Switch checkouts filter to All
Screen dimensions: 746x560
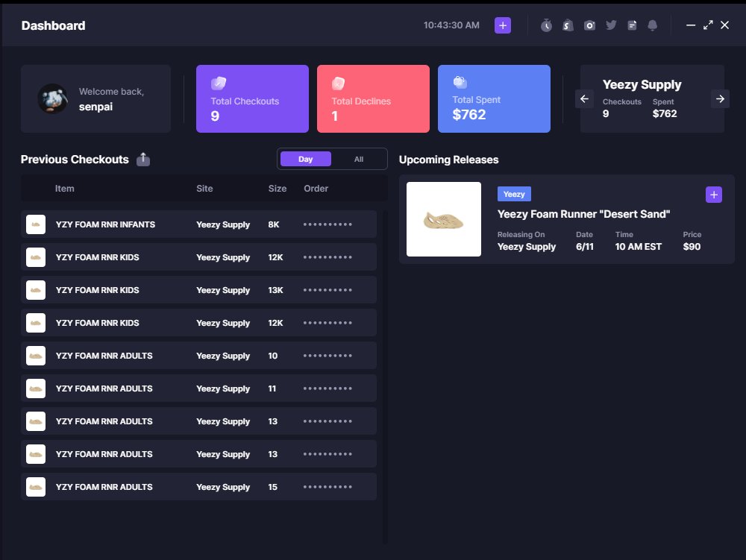[359, 160]
